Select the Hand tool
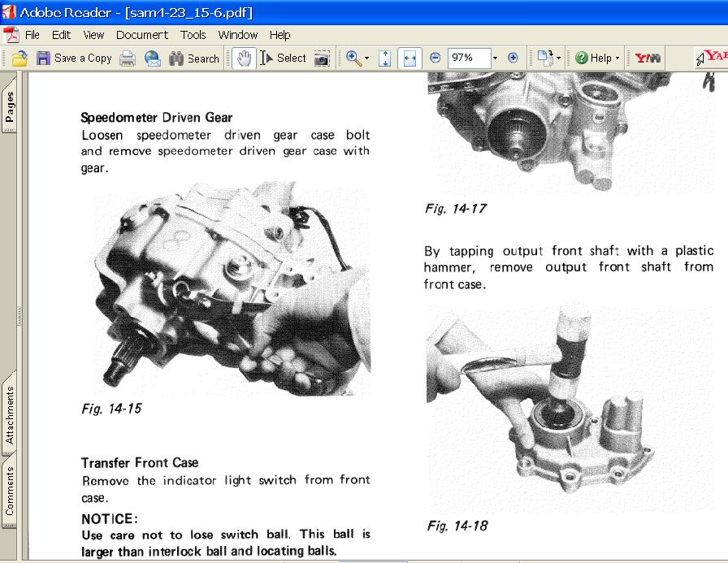728x563 pixels. coord(243,58)
